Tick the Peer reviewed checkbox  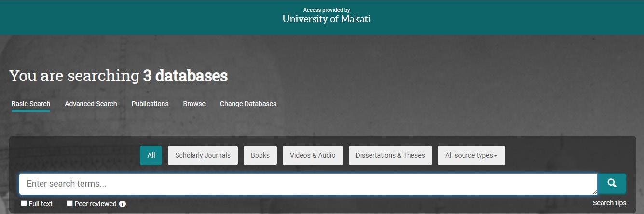pos(70,203)
